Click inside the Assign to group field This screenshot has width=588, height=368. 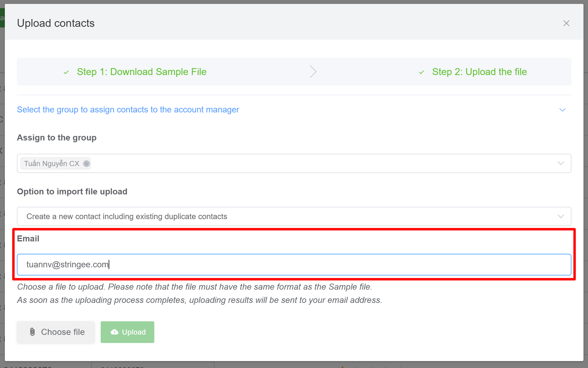coord(301,163)
